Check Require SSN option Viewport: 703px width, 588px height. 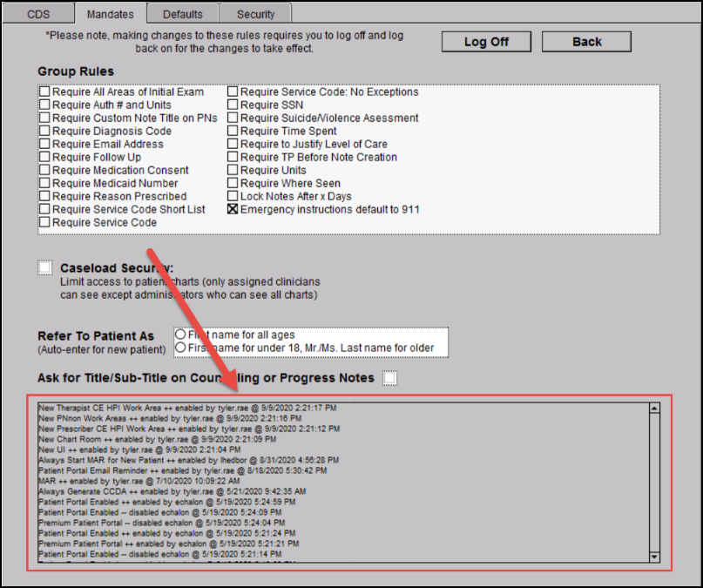233,105
